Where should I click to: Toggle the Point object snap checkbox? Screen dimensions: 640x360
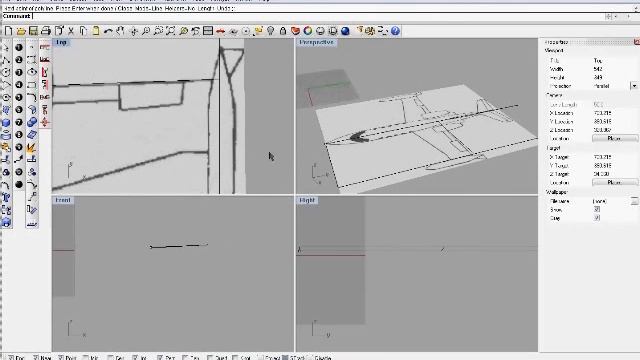(x=61, y=358)
